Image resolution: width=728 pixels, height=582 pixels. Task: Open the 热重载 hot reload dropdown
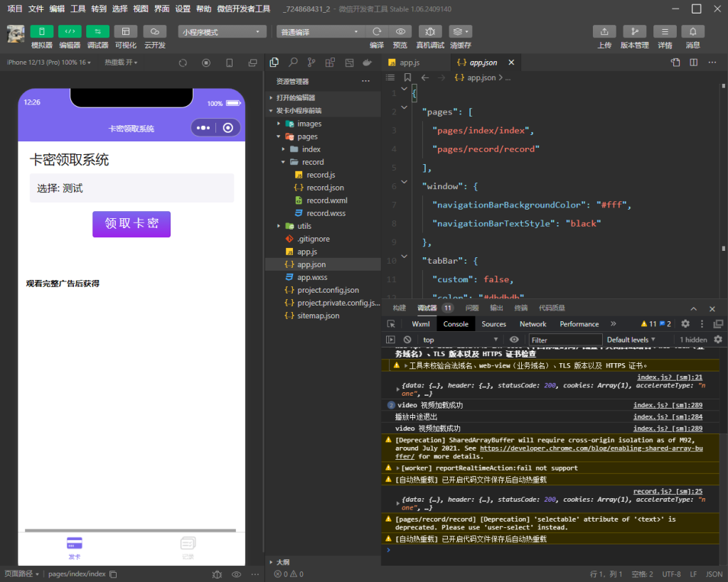121,63
